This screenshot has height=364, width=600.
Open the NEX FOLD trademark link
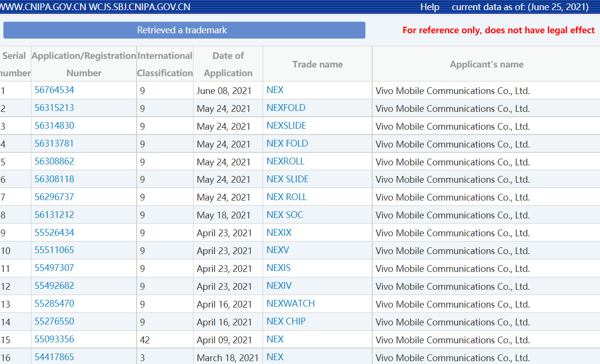287,144
